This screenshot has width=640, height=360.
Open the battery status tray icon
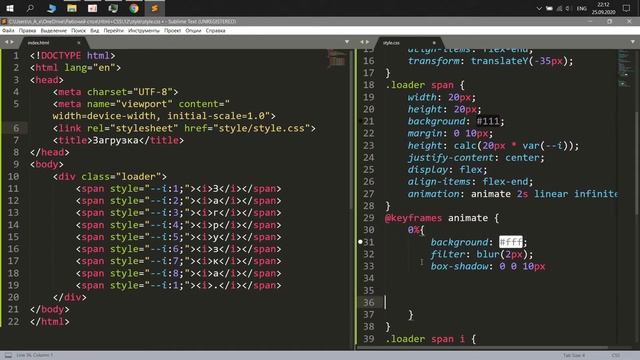click(549, 8)
